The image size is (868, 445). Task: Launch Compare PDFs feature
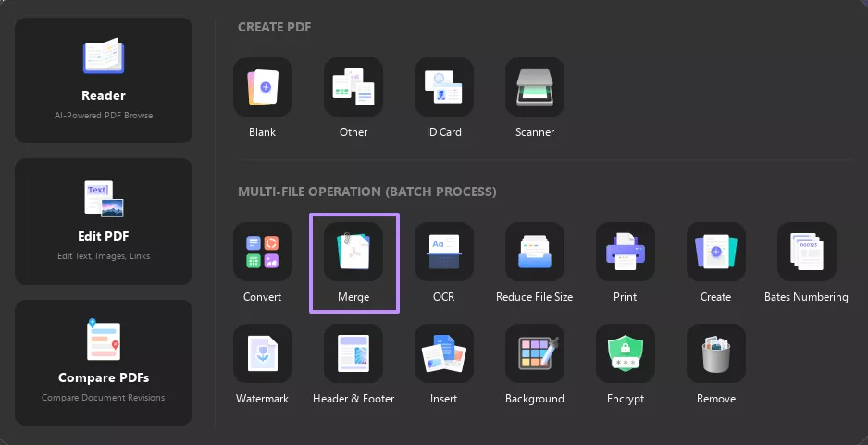coord(104,363)
